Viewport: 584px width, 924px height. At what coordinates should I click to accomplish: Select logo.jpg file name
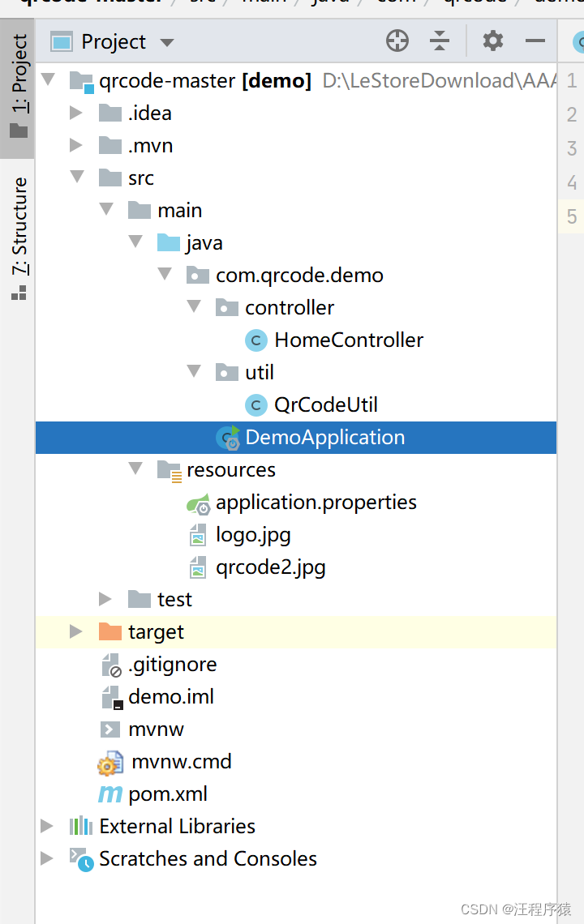coord(253,535)
